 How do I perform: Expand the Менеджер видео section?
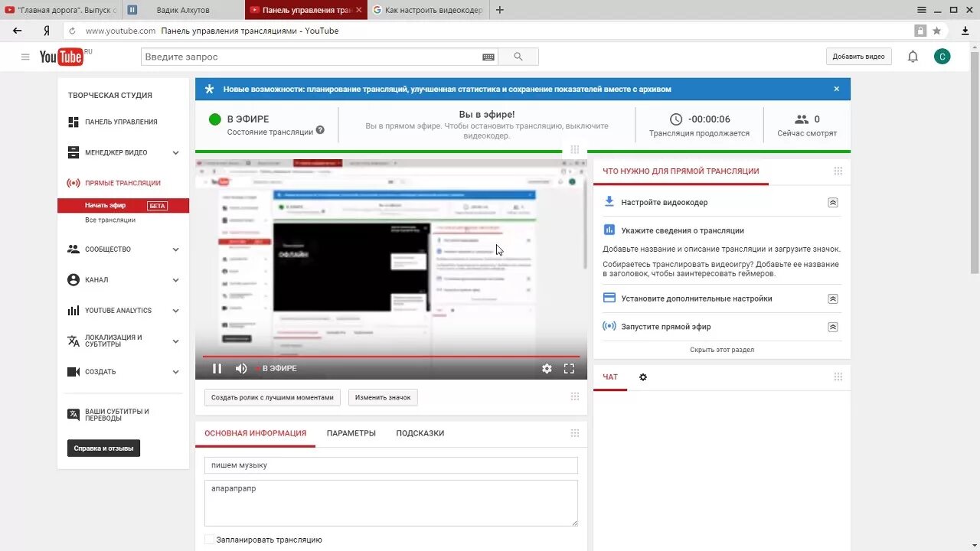[175, 152]
